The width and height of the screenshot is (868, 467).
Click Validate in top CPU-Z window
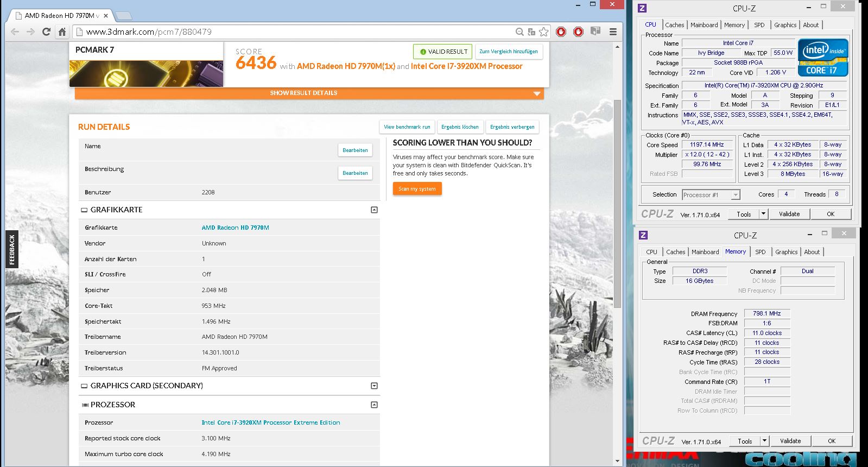(789, 214)
